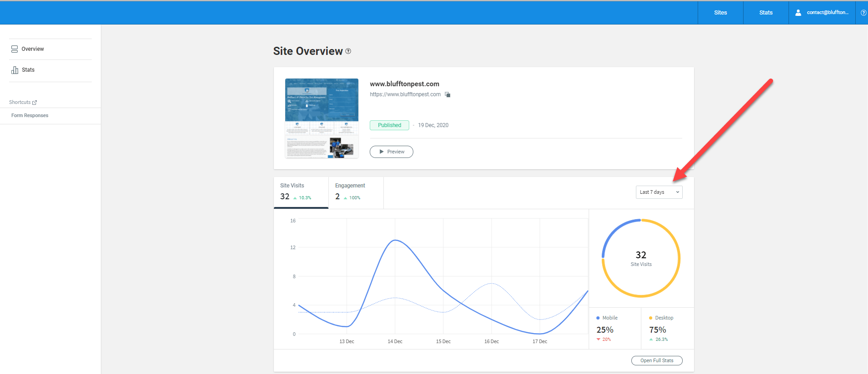The width and height of the screenshot is (868, 374).
Task: Click the 13 Dec axis label
Action: pos(347,341)
